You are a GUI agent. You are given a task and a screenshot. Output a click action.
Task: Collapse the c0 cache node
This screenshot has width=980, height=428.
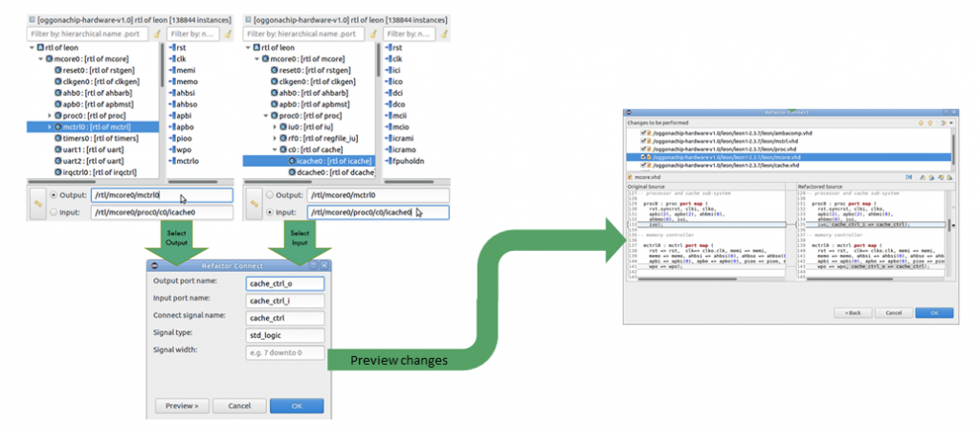[x=275, y=149]
